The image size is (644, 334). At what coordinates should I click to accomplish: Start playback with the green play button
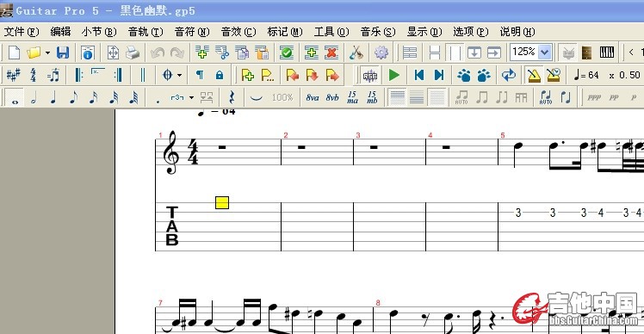(x=393, y=75)
